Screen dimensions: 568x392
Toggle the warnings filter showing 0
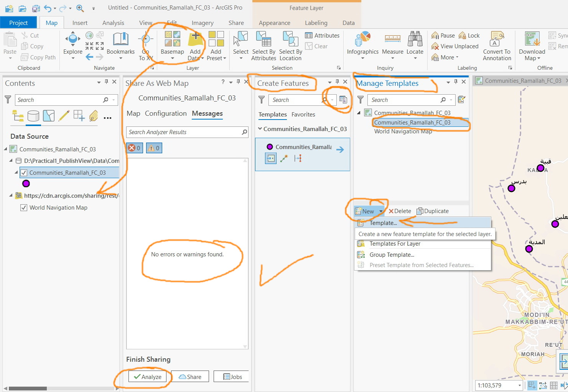click(x=154, y=148)
